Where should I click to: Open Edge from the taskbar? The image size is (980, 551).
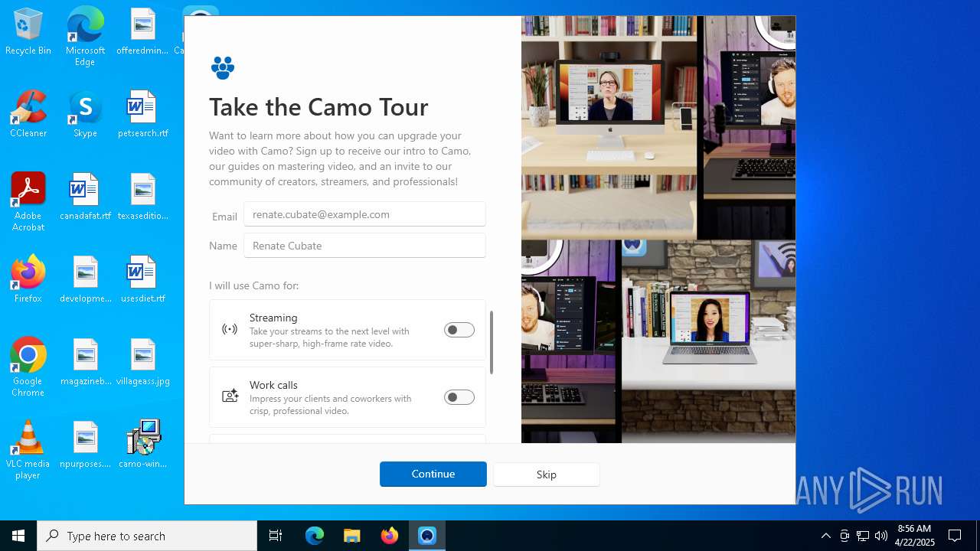315,536
